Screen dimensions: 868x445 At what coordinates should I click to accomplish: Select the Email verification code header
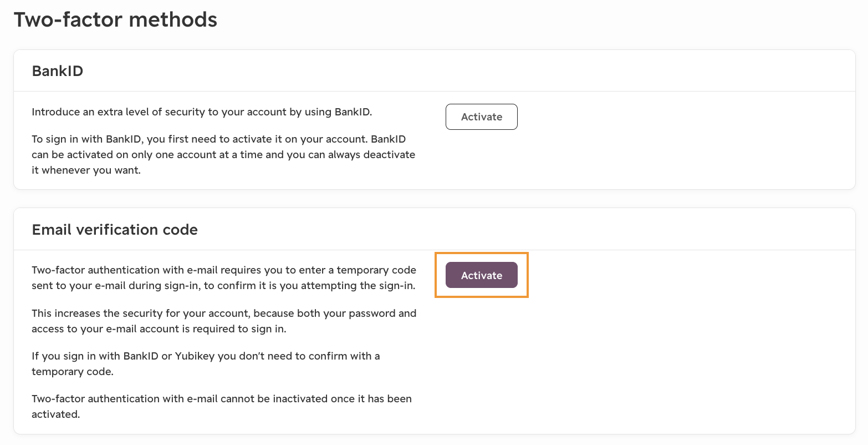click(x=114, y=229)
